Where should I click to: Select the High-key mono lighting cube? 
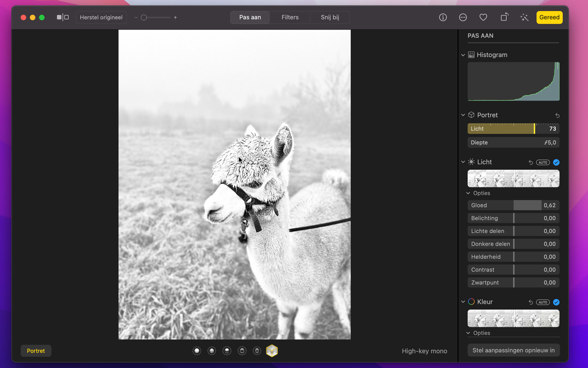point(272,351)
